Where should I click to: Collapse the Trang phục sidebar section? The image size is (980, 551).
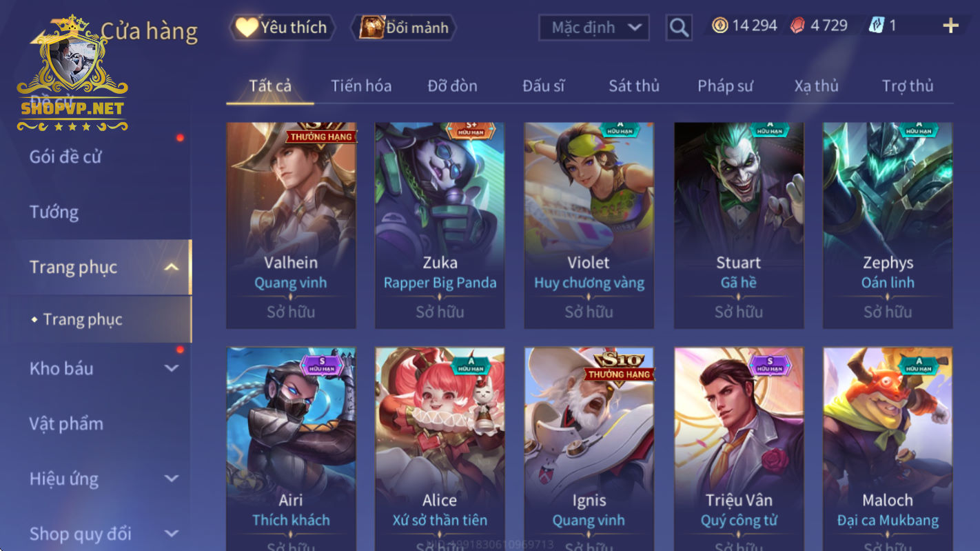tap(172, 267)
